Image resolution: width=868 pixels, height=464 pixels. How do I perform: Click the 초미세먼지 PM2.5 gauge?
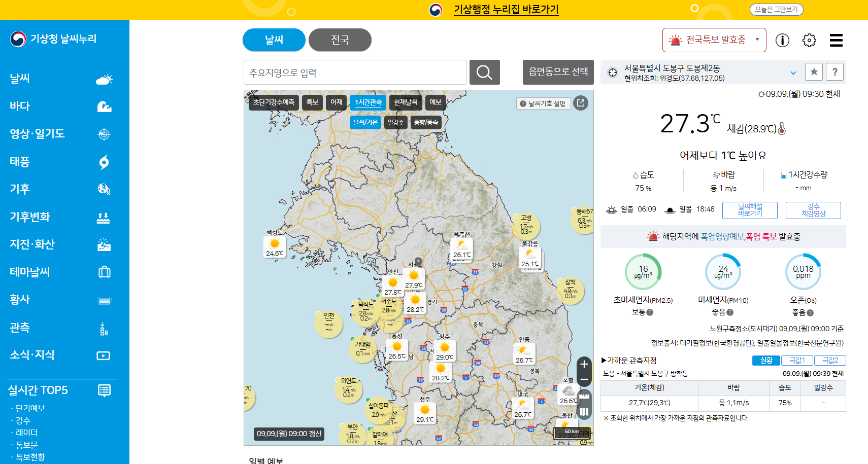point(643,272)
